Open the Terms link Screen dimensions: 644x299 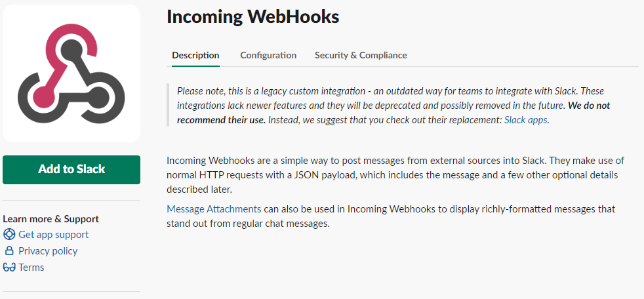pos(31,268)
